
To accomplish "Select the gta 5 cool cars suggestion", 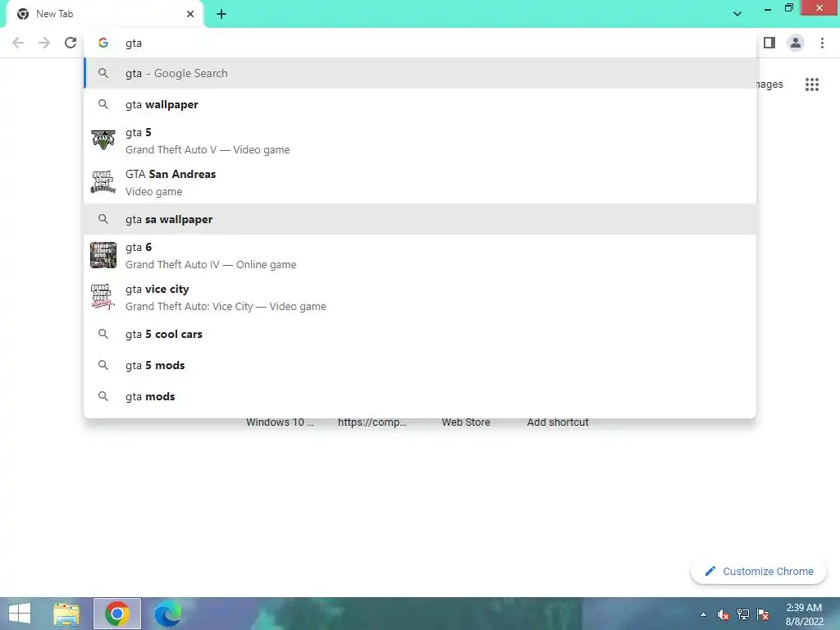I will (x=420, y=335).
